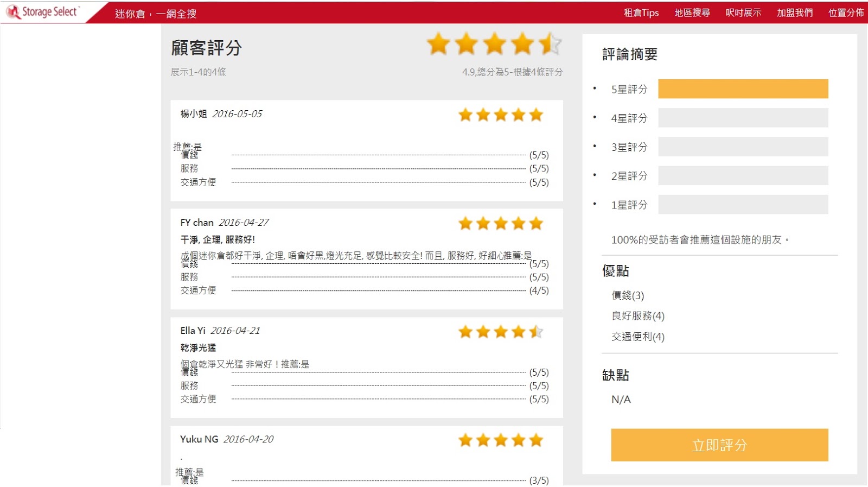Click the Storage Select logo
The width and height of the screenshot is (868, 487).
pyautogui.click(x=43, y=12)
